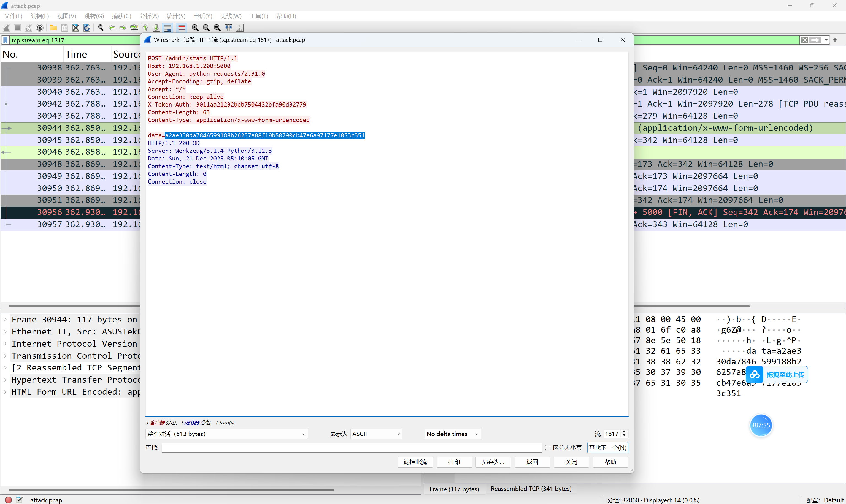The image size is (846, 504).
Task: Click the go to specified packet icon
Action: coord(134,28)
